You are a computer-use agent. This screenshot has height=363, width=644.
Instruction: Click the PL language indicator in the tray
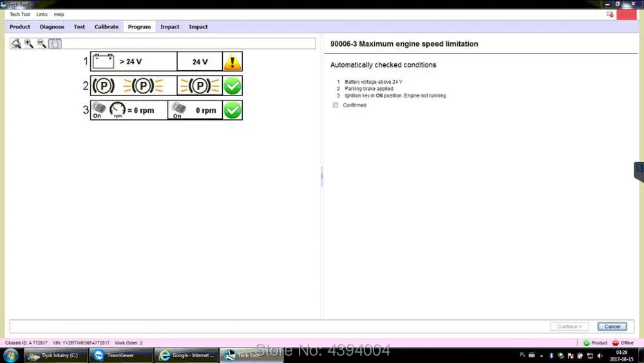click(522, 355)
